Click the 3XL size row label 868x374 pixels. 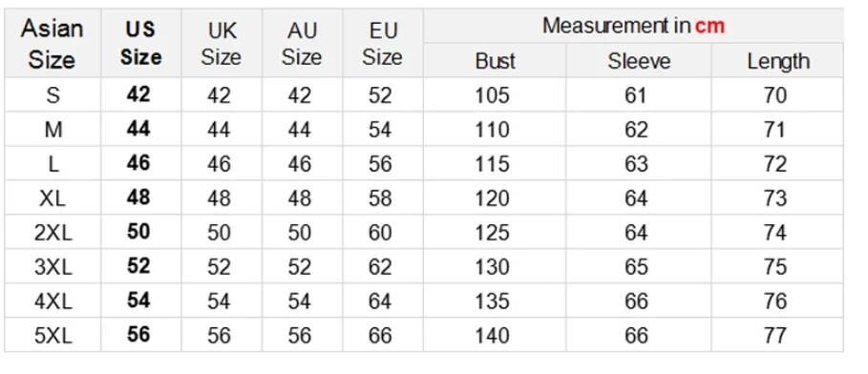click(53, 266)
